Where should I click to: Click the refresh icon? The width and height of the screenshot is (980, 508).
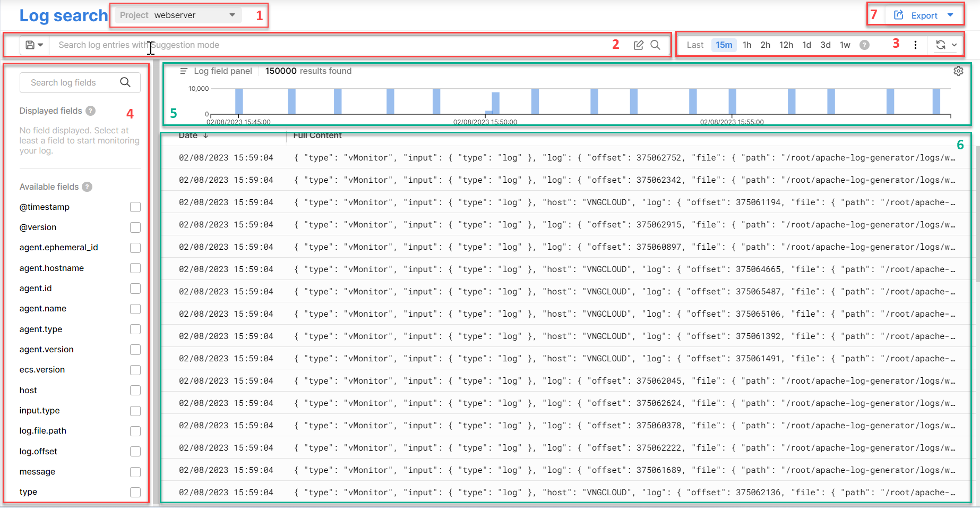click(x=940, y=45)
